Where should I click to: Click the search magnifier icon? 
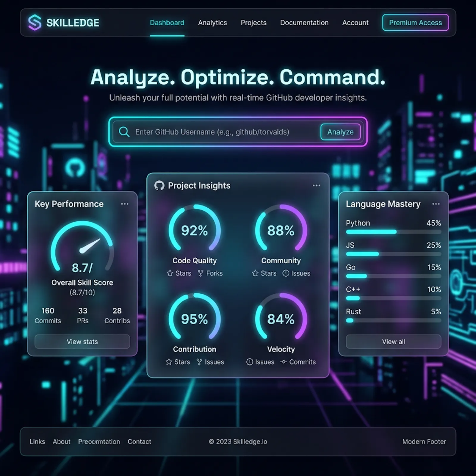pos(124,132)
